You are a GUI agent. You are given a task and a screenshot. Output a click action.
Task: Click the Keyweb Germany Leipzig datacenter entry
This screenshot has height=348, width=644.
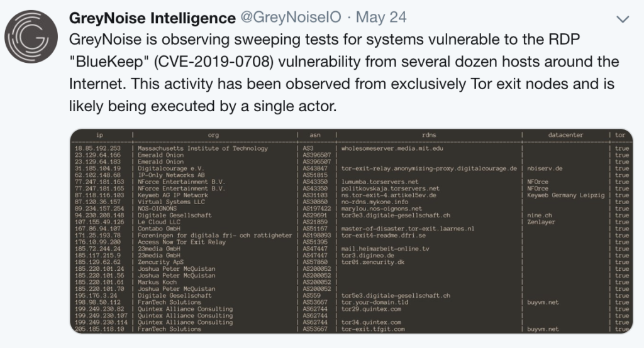tap(565, 195)
